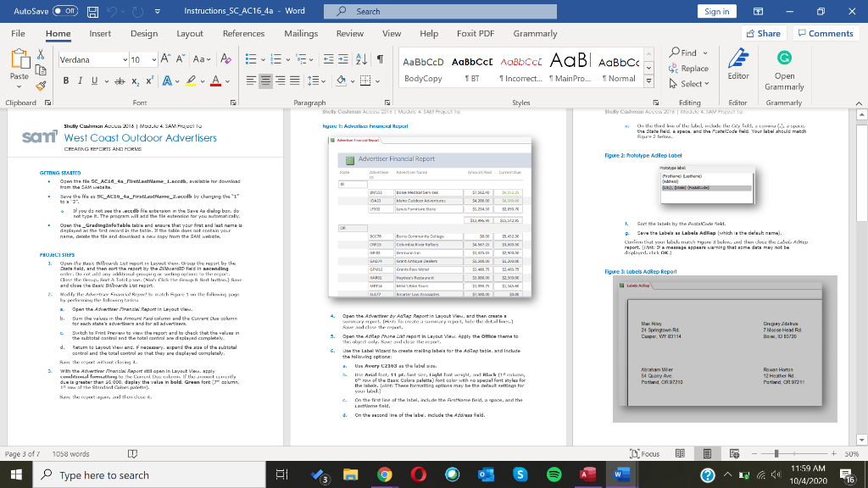The width and height of the screenshot is (868, 488).
Task: Align text right
Action: point(280,81)
